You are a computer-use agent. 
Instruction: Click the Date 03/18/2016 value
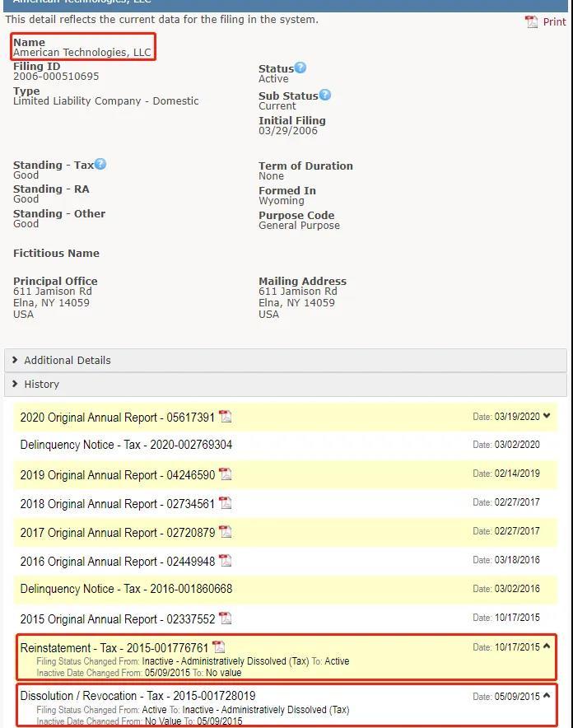517,559
